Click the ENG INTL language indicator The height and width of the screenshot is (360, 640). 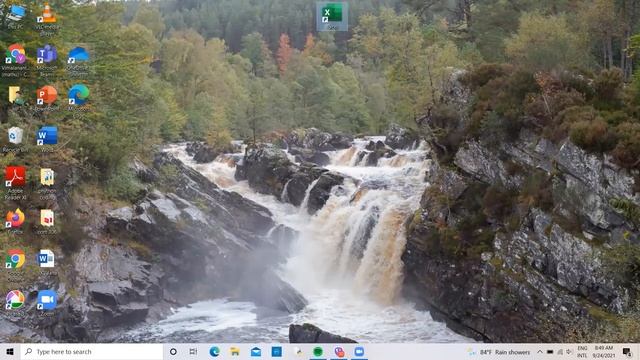(x=582, y=352)
